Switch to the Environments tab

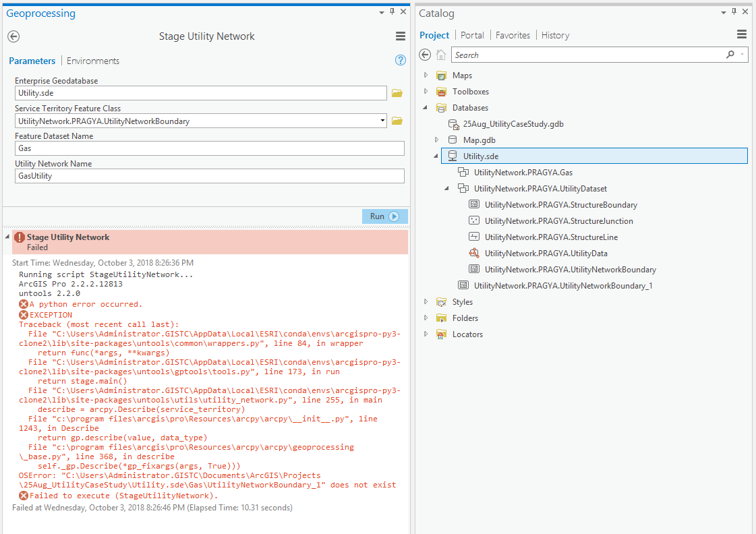(x=93, y=61)
